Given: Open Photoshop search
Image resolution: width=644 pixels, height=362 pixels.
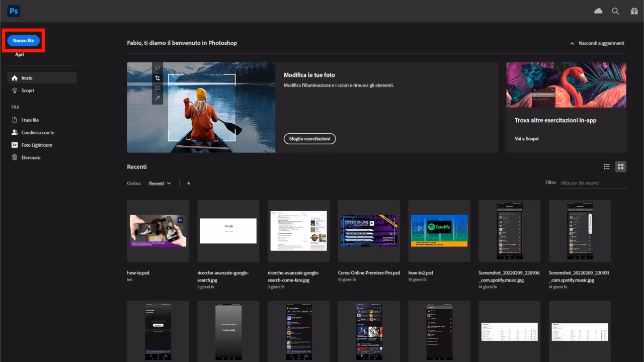Looking at the screenshot, I should [x=615, y=11].
